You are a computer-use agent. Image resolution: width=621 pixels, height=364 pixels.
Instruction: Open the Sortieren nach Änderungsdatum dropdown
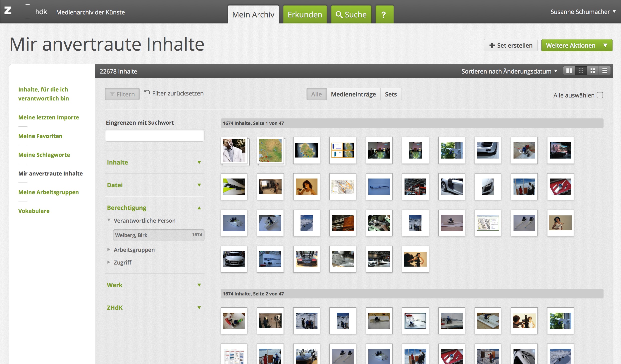coord(509,71)
